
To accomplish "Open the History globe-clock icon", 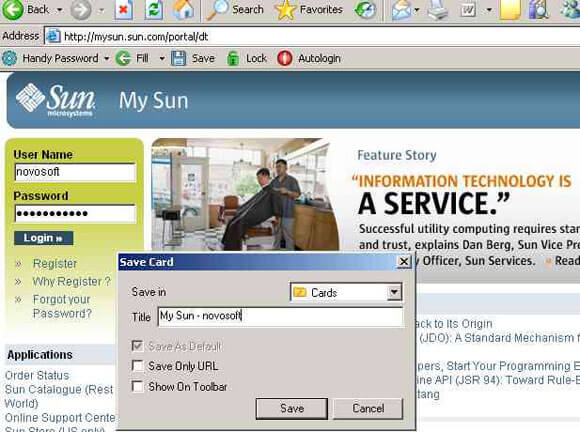I will point(365,10).
